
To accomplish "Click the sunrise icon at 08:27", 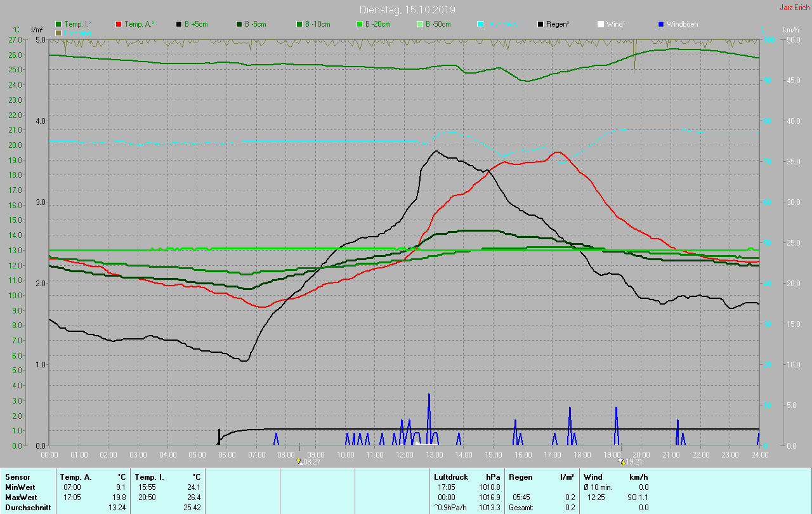I will pos(299,462).
